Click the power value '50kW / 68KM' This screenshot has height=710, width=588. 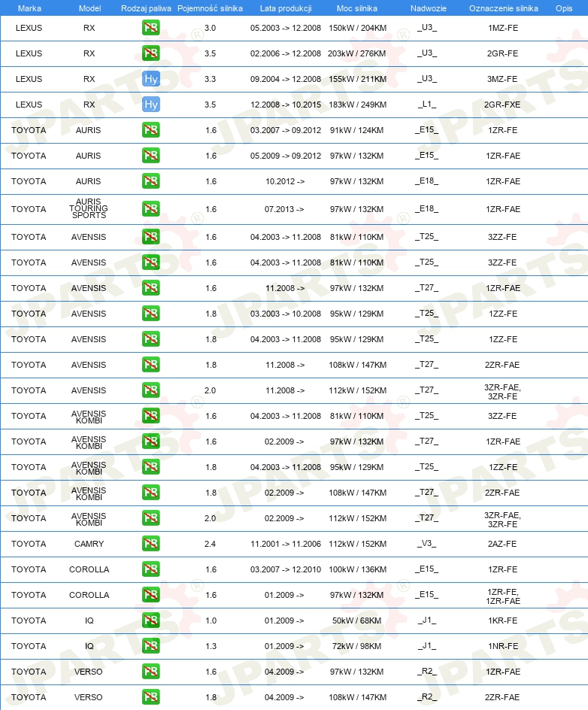point(356,620)
